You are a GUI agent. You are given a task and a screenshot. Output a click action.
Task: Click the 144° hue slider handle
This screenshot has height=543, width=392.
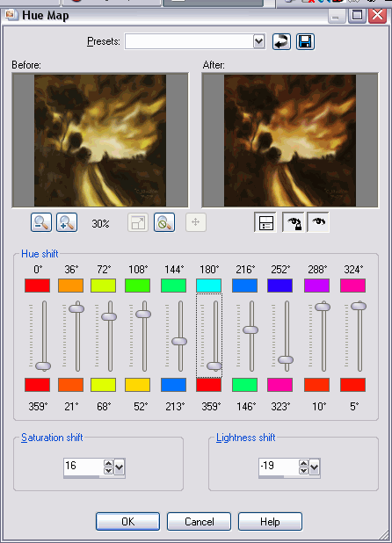[179, 342]
